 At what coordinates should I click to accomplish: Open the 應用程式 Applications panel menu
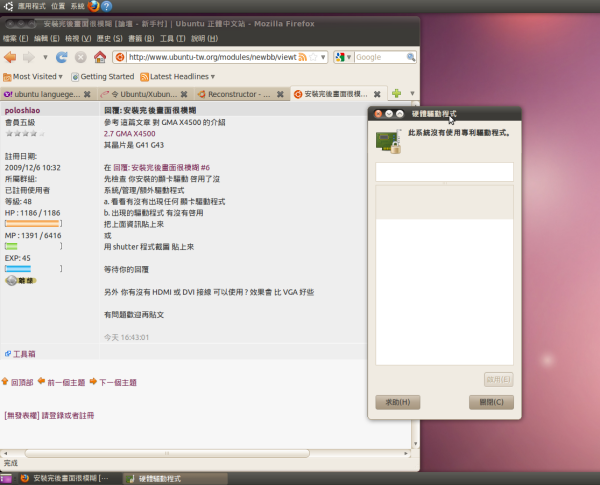tap(31, 6)
